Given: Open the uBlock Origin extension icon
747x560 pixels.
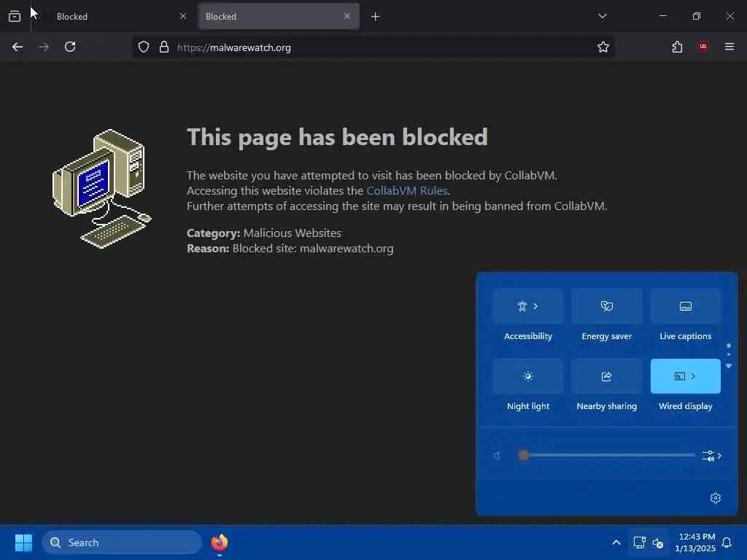Looking at the screenshot, I should (703, 47).
